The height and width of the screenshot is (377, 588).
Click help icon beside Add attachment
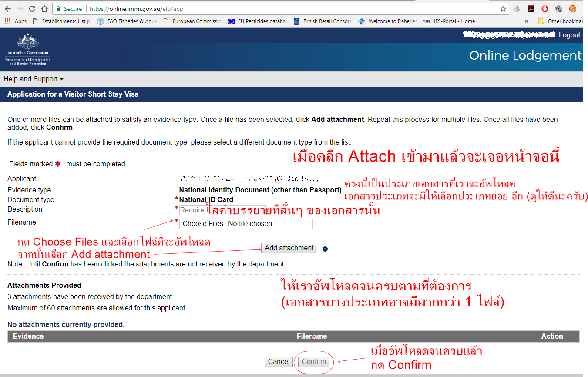pyautogui.click(x=325, y=249)
